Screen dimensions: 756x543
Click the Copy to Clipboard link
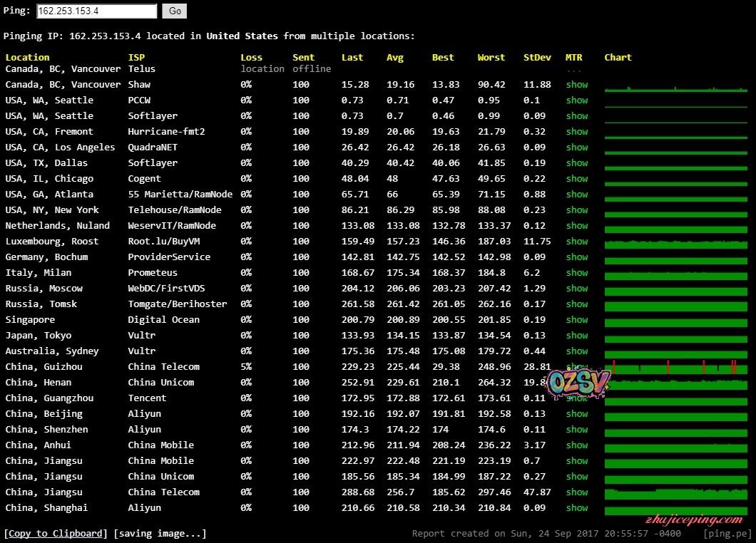[x=56, y=533]
